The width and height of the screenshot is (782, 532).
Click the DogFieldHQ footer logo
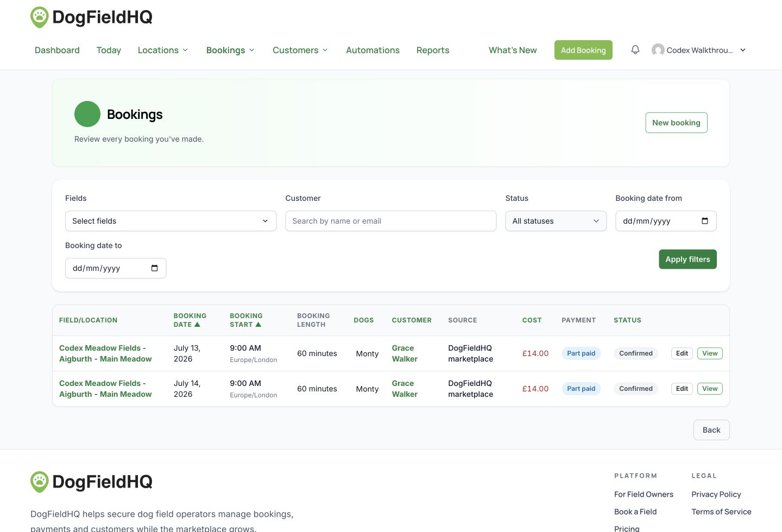(x=91, y=482)
